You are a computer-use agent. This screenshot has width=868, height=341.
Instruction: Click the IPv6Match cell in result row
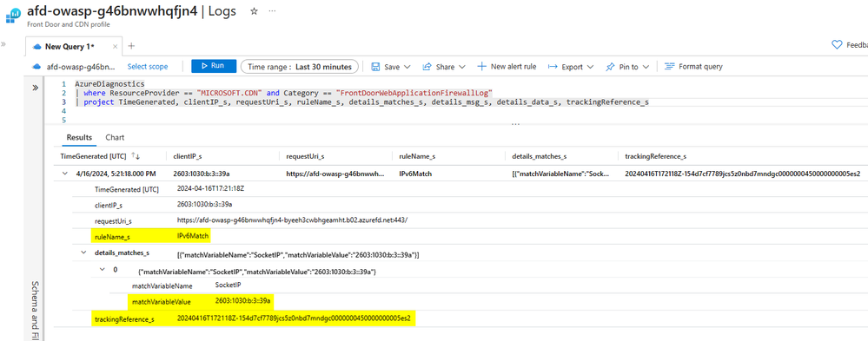coord(414,174)
